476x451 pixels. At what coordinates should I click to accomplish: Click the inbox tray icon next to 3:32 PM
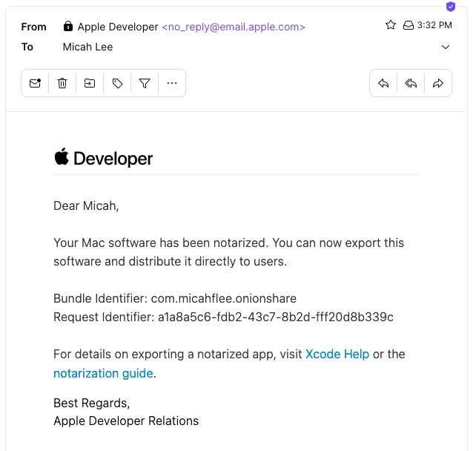[409, 25]
